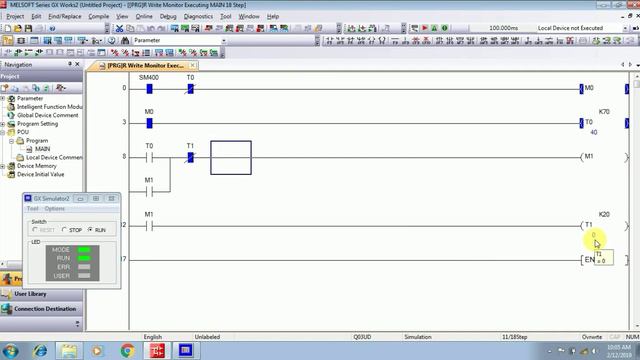The image size is (640, 360).
Task: Open the Local Device not Executed dropdown
Action: tap(625, 28)
